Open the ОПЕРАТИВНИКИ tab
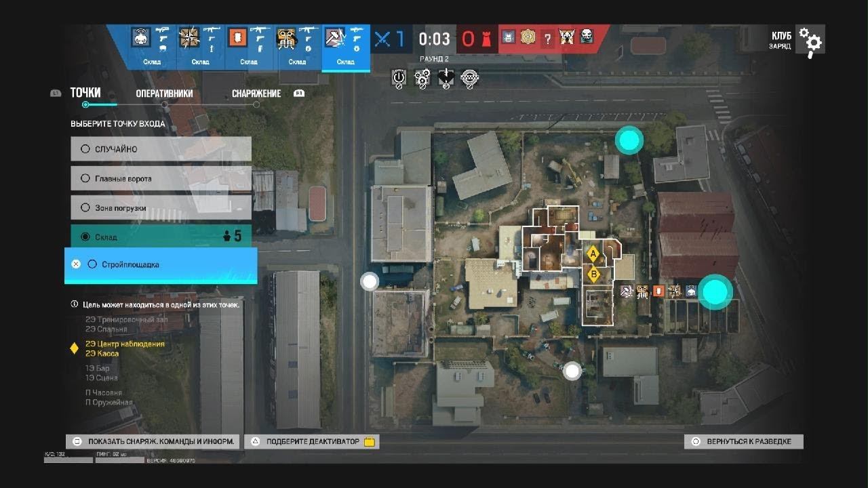Viewport: 868px width, 488px height. [164, 94]
